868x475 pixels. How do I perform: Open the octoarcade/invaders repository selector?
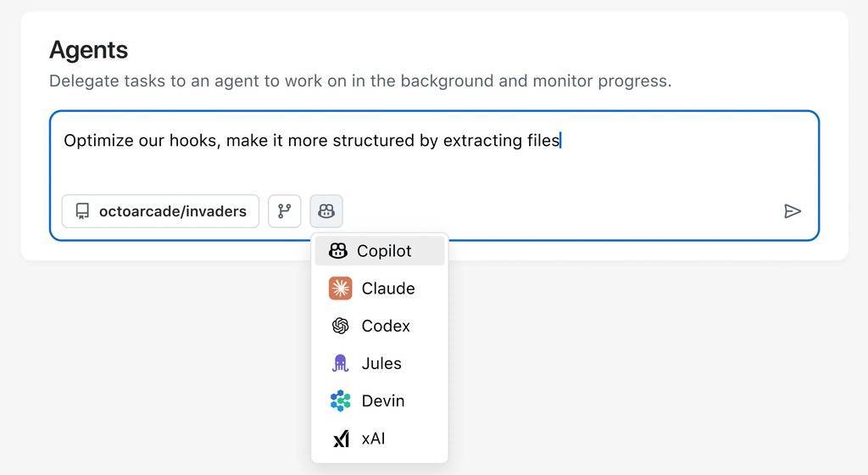(x=160, y=211)
